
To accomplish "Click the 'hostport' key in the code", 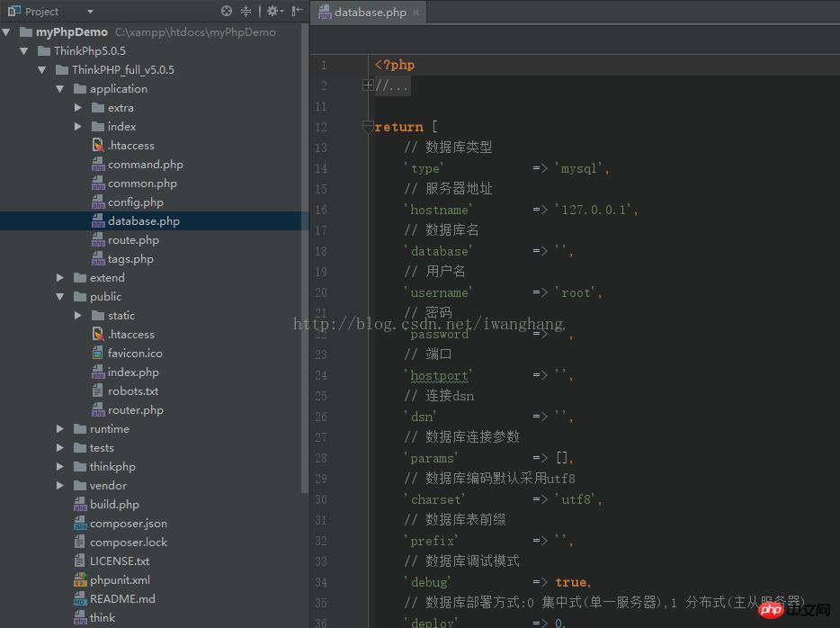I will [439, 375].
